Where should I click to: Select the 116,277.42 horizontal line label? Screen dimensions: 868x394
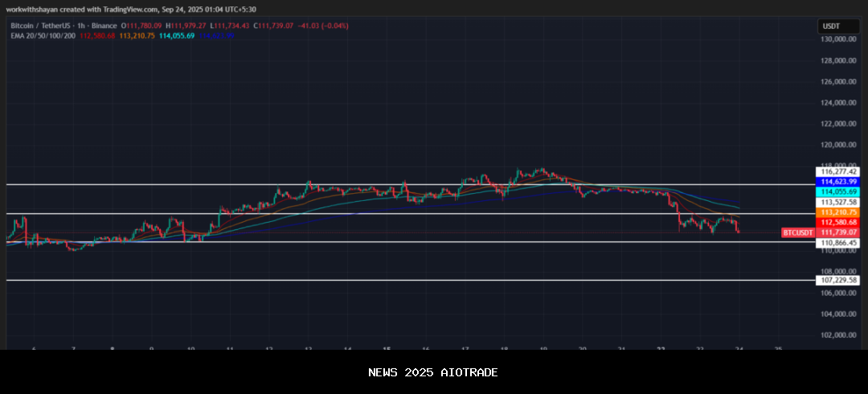click(838, 171)
